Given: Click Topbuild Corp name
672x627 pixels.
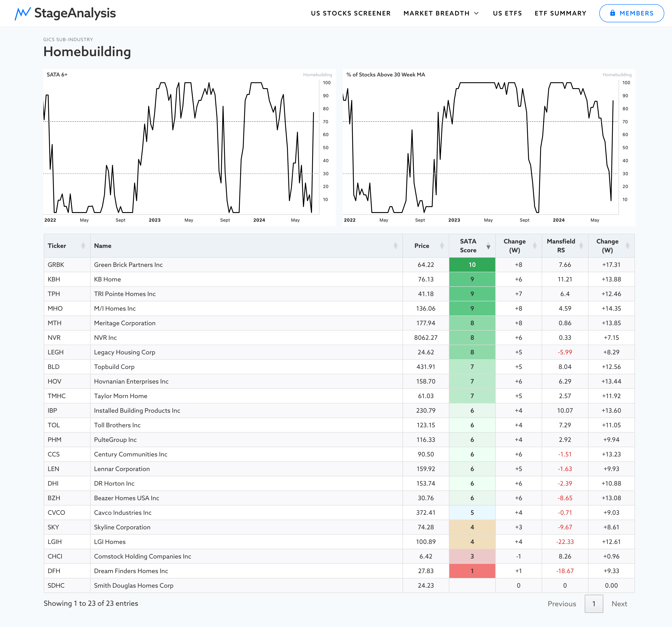Looking at the screenshot, I should click(114, 367).
